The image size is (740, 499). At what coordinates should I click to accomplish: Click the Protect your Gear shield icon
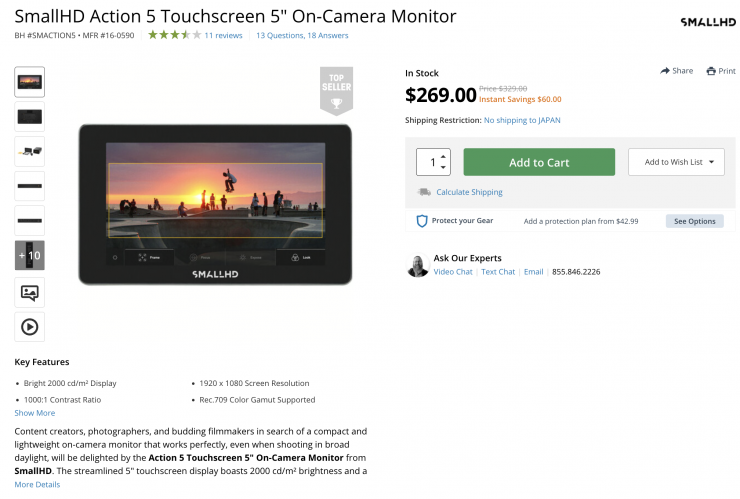(x=421, y=221)
